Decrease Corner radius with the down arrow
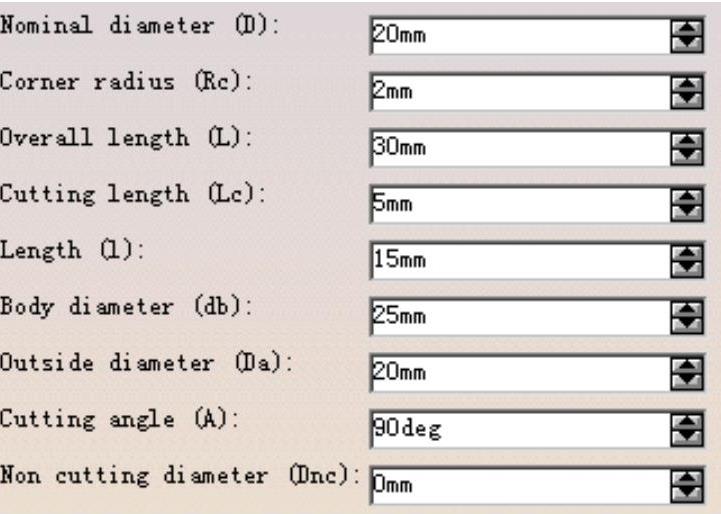Viewport: 721px width, 514px height. (687, 98)
